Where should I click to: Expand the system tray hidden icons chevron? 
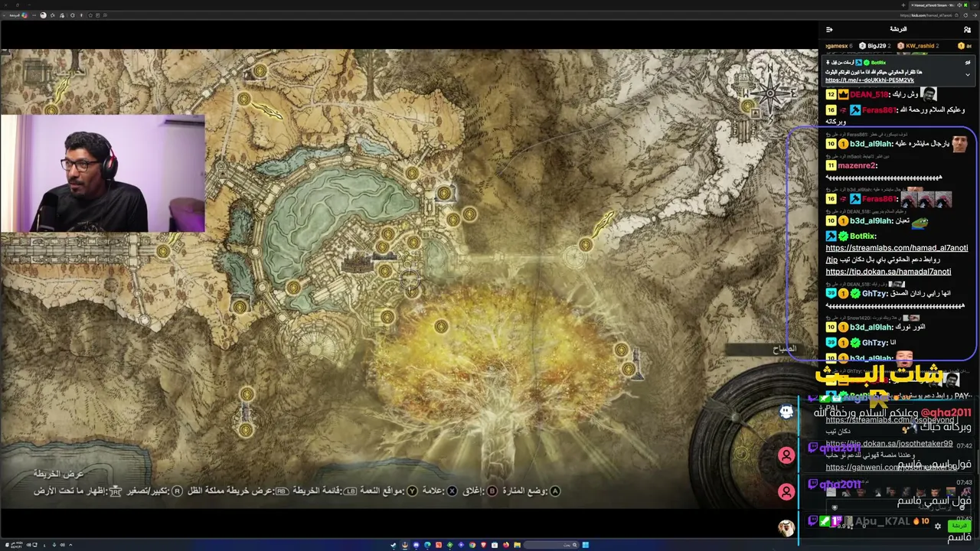(x=70, y=545)
